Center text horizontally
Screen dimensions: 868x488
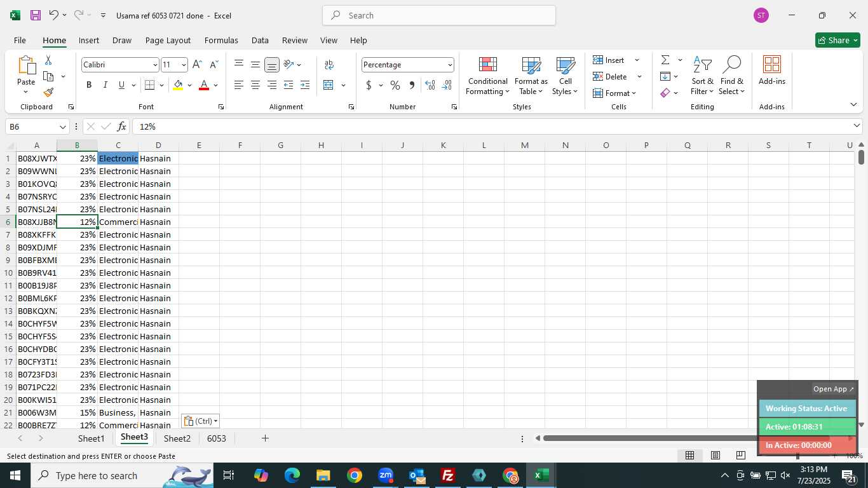255,85
